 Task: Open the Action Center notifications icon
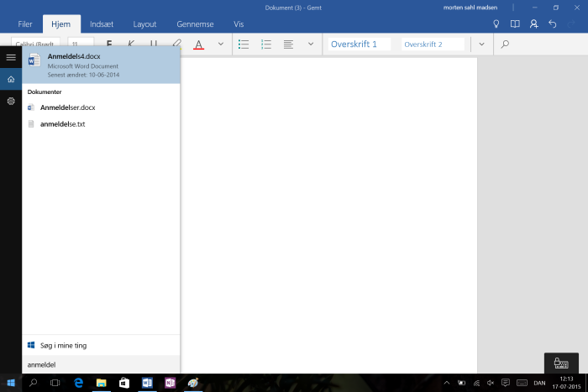506,383
